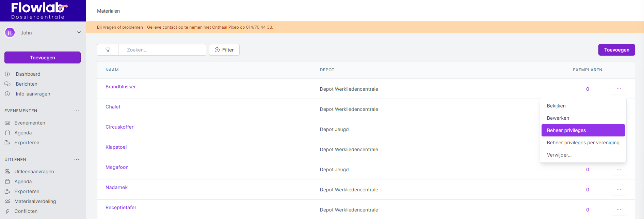Open the Circuskoffer material link
The height and width of the screenshot is (219, 644).
pyautogui.click(x=119, y=127)
